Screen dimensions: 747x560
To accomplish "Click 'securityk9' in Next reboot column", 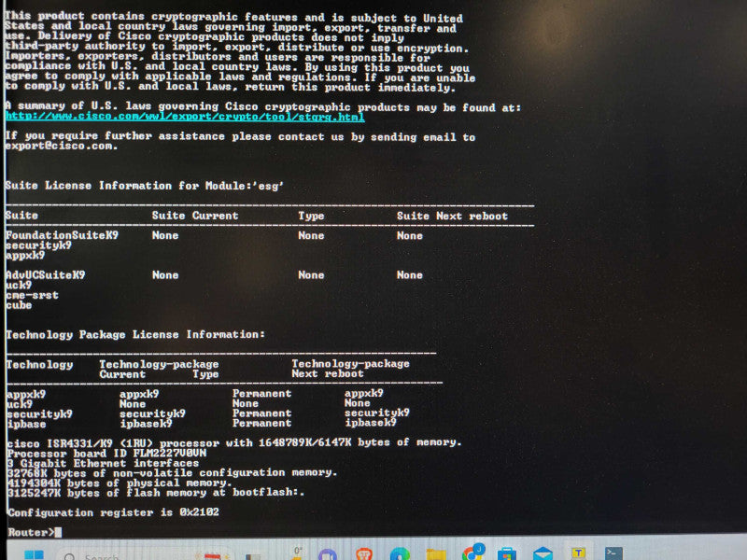I will click(x=377, y=413).
